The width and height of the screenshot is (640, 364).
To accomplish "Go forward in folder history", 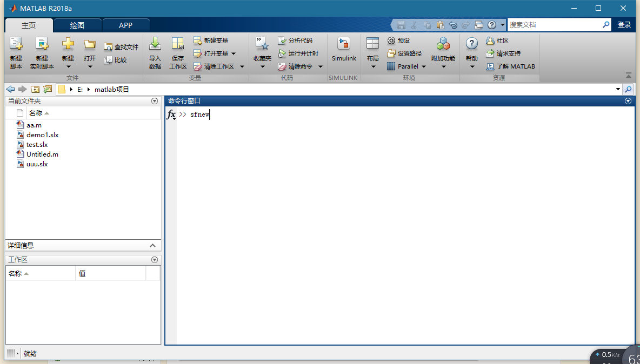I will tap(23, 89).
